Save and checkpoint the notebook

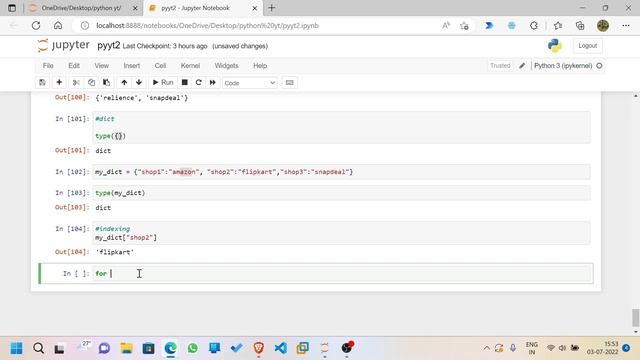click(42, 82)
